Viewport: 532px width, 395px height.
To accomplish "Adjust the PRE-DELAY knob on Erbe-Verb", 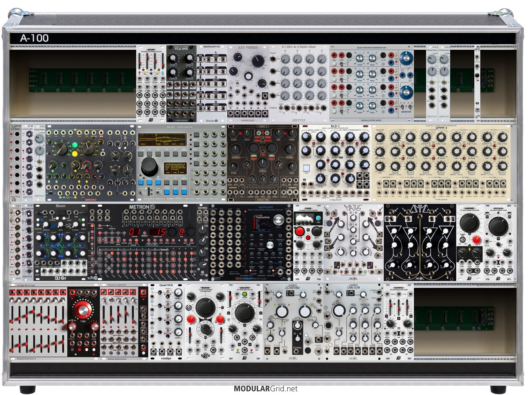I will (365, 311).
